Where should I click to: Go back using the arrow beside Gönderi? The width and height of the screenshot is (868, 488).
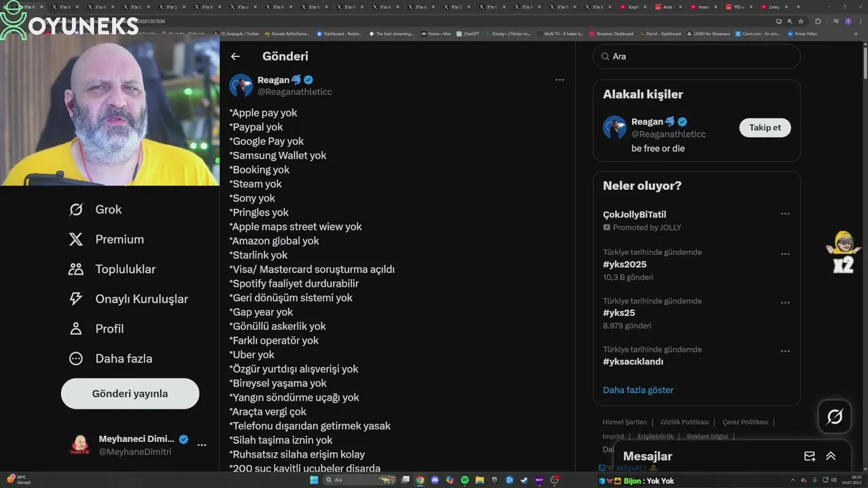[x=235, y=56]
